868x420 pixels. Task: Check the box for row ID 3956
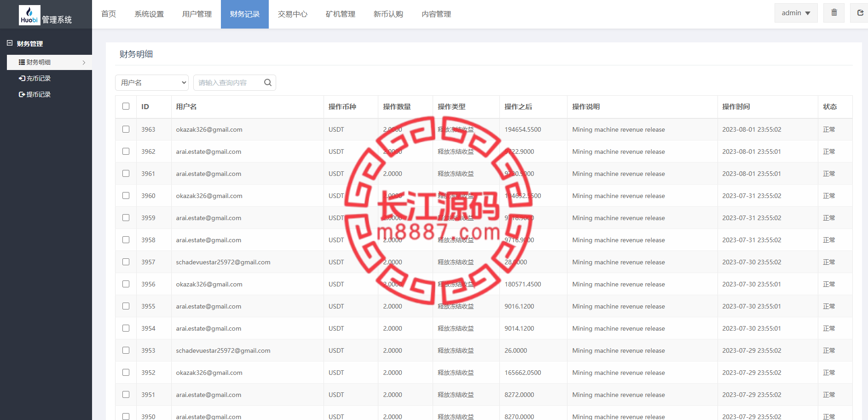(x=126, y=284)
